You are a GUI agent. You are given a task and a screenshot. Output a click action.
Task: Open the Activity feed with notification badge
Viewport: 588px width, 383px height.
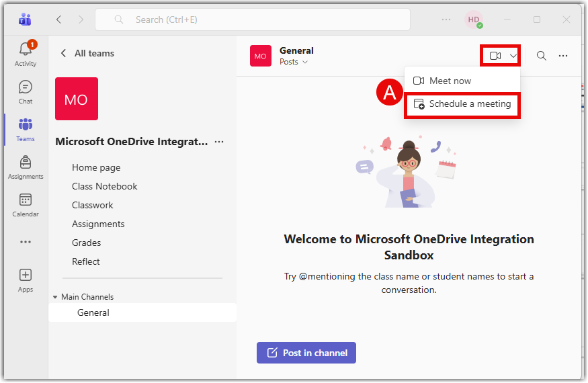tap(26, 54)
